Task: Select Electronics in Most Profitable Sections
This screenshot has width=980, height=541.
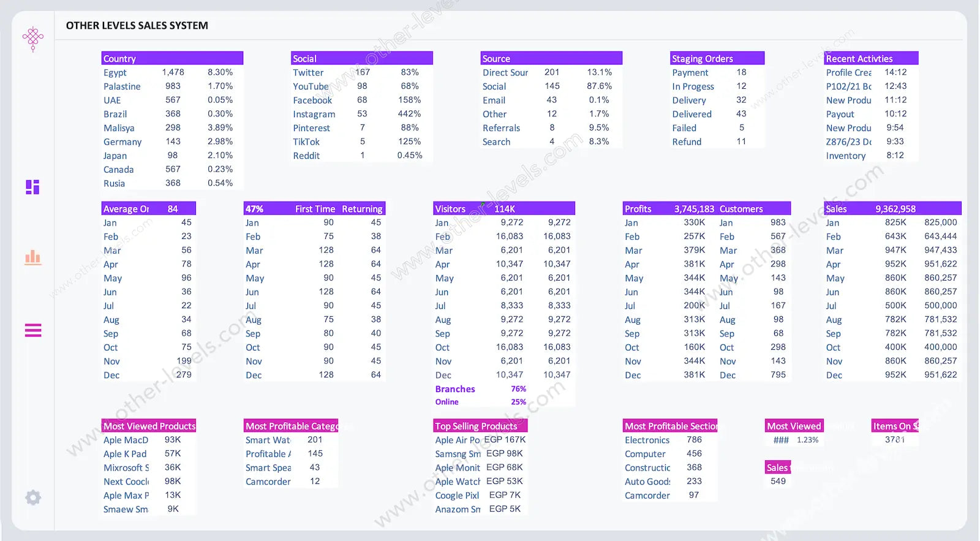Action: tap(647, 440)
